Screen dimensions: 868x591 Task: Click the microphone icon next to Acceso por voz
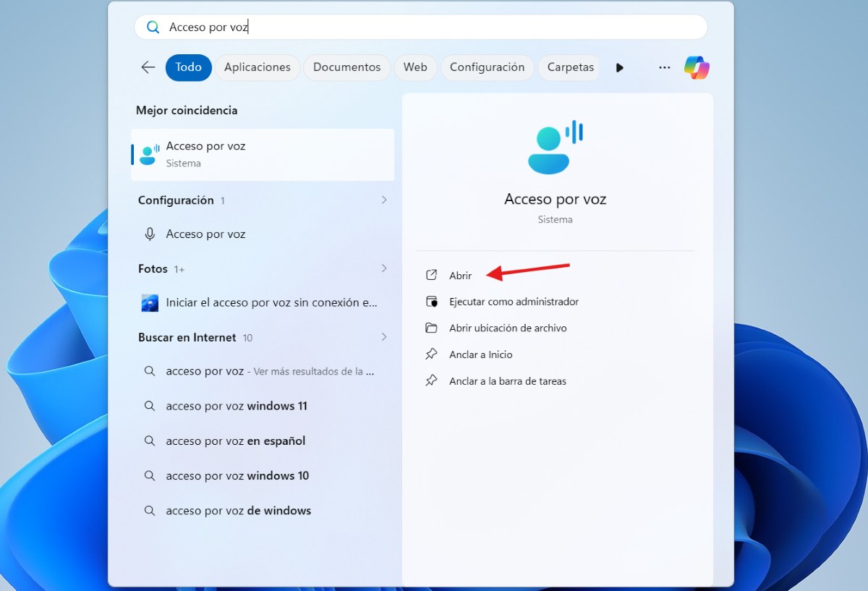pyautogui.click(x=149, y=234)
